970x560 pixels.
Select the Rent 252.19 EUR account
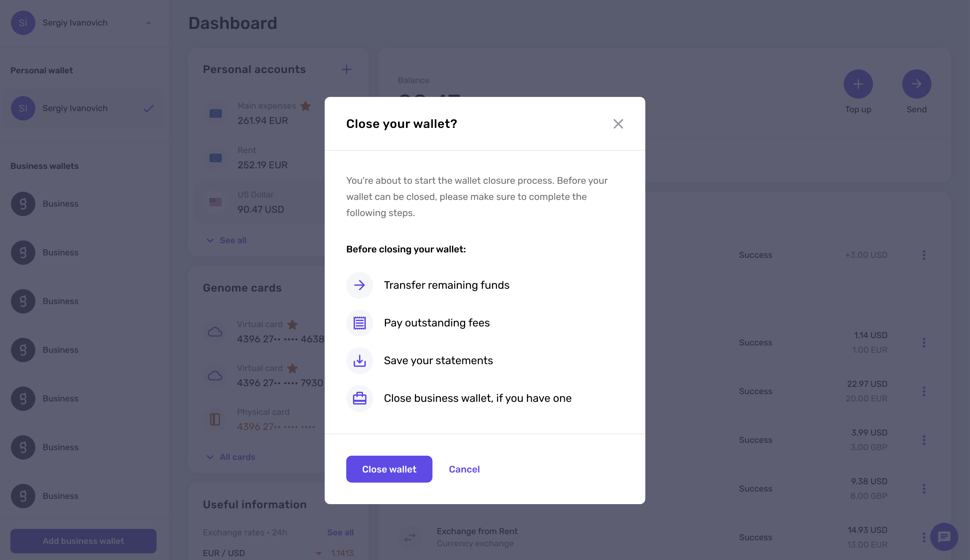pyautogui.click(x=259, y=158)
